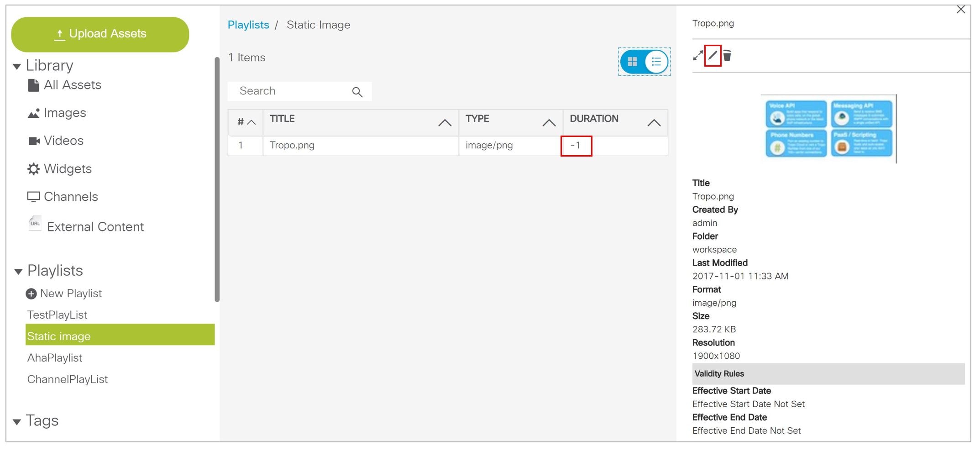Screen dimensions: 980x451
Task: Open External Content in the library
Action: pyautogui.click(x=35, y=224)
